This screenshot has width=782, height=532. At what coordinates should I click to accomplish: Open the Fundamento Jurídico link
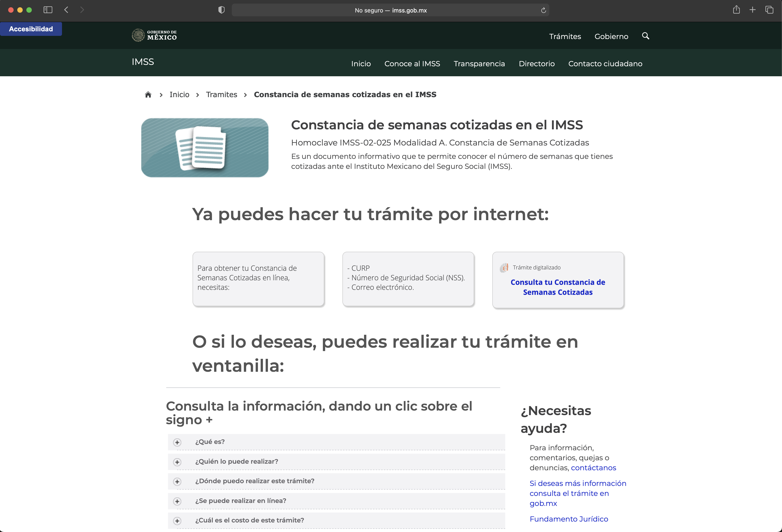(569, 519)
